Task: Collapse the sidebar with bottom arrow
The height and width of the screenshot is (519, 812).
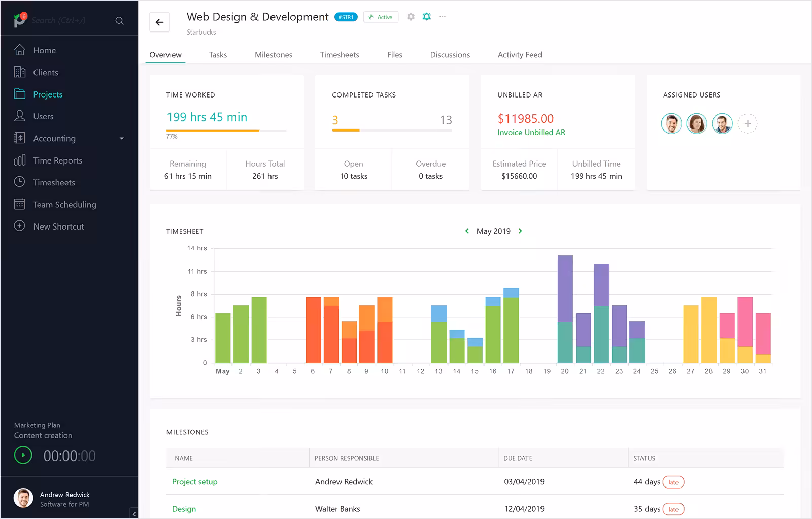Action: click(134, 513)
